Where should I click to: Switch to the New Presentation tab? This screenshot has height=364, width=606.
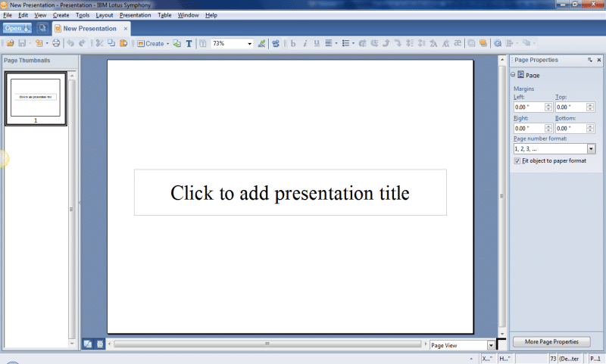click(x=89, y=29)
